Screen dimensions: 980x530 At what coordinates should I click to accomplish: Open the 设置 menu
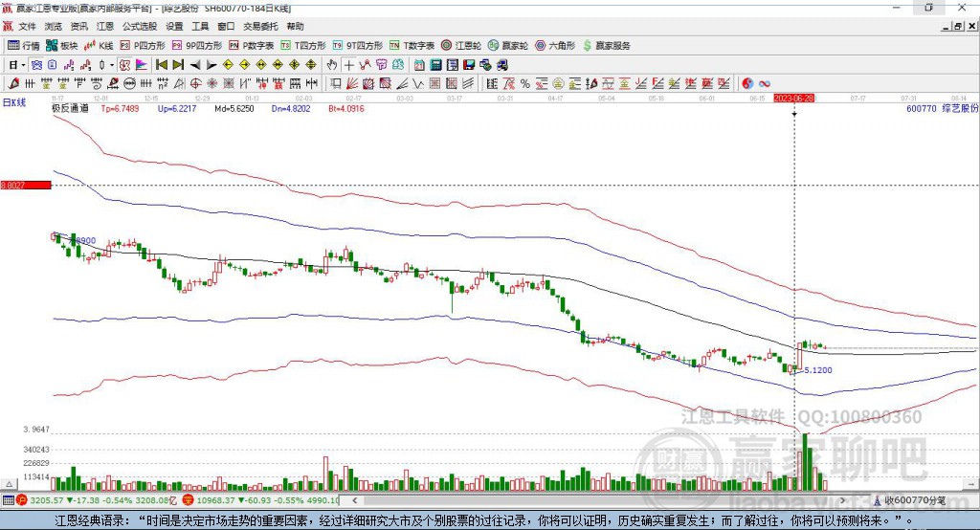tap(174, 26)
